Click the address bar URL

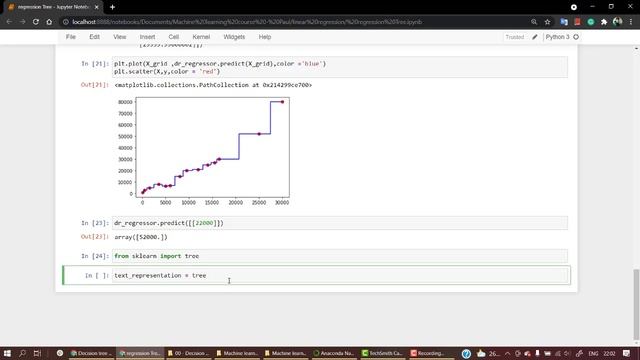click(247, 22)
